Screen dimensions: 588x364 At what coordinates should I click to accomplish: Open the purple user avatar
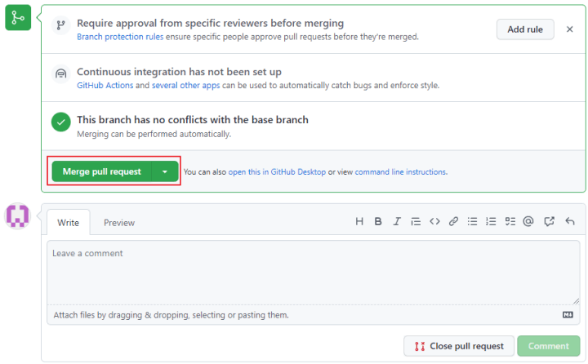tap(17, 215)
